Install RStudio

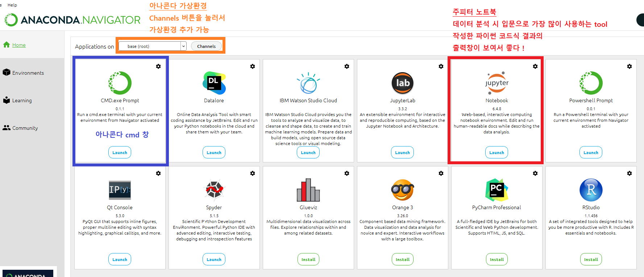pos(591,260)
